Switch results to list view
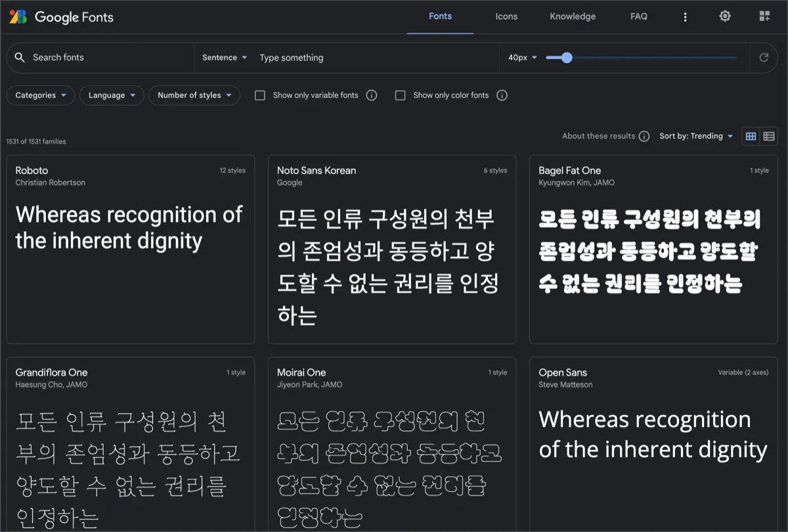Image resolution: width=788 pixels, height=532 pixels. click(769, 136)
